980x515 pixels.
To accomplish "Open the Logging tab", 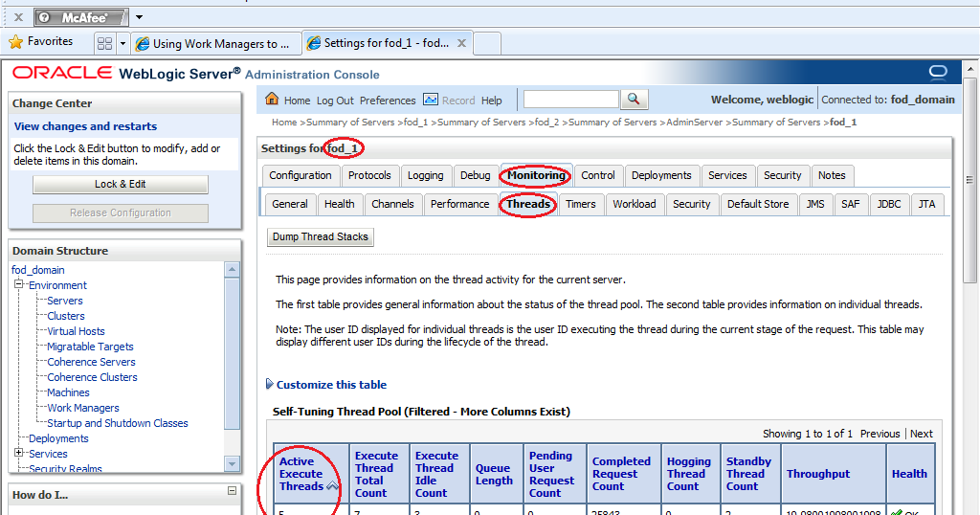I will (x=426, y=175).
